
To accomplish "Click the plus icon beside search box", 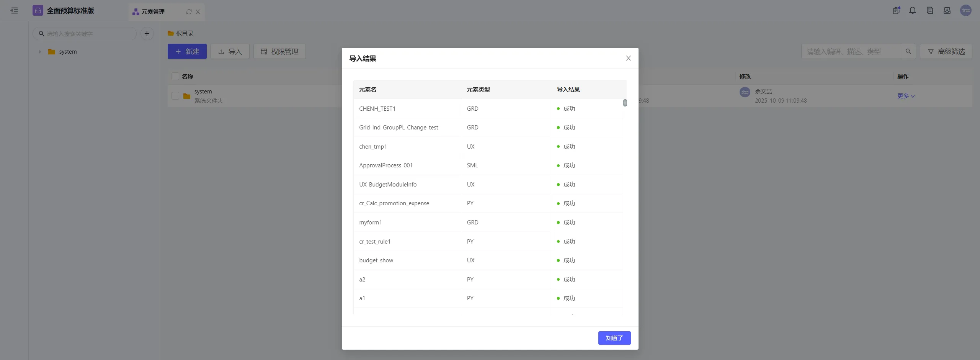I will (x=147, y=34).
